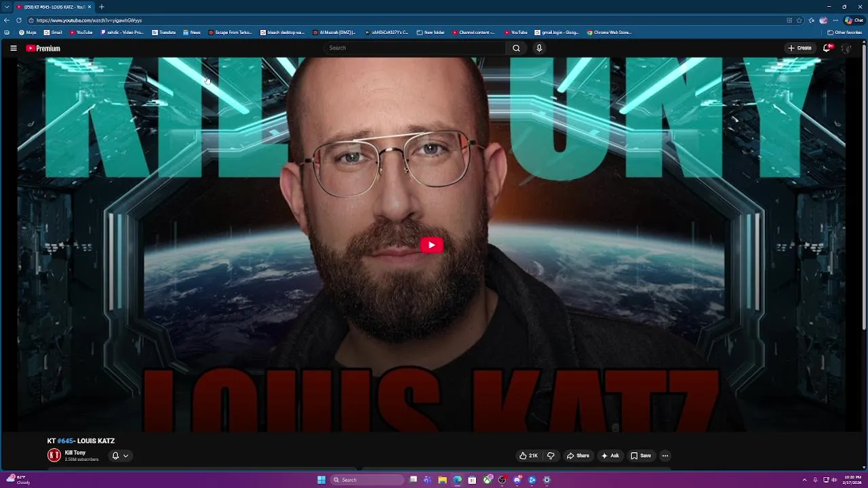
Task: Open the Gmail bookmark
Action: [x=53, y=33]
